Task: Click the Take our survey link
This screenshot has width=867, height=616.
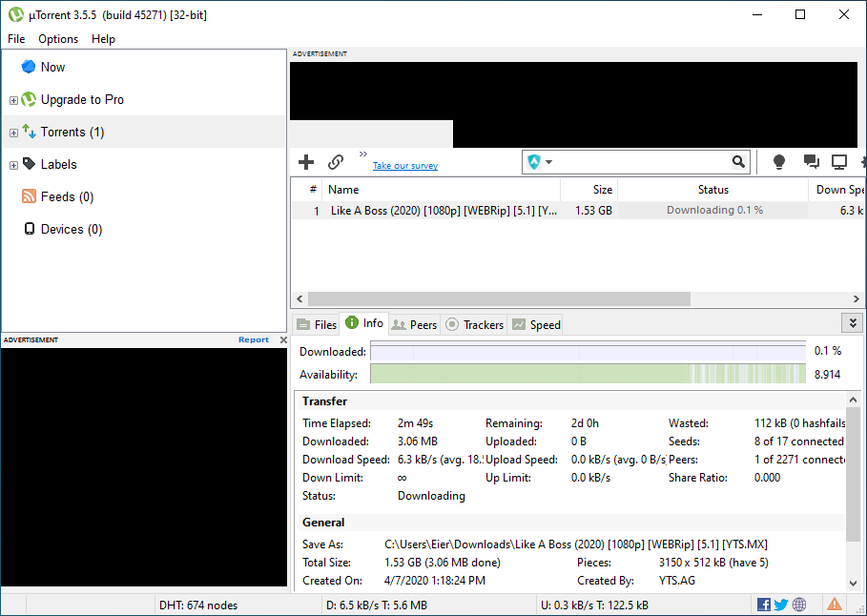Action: coord(404,166)
